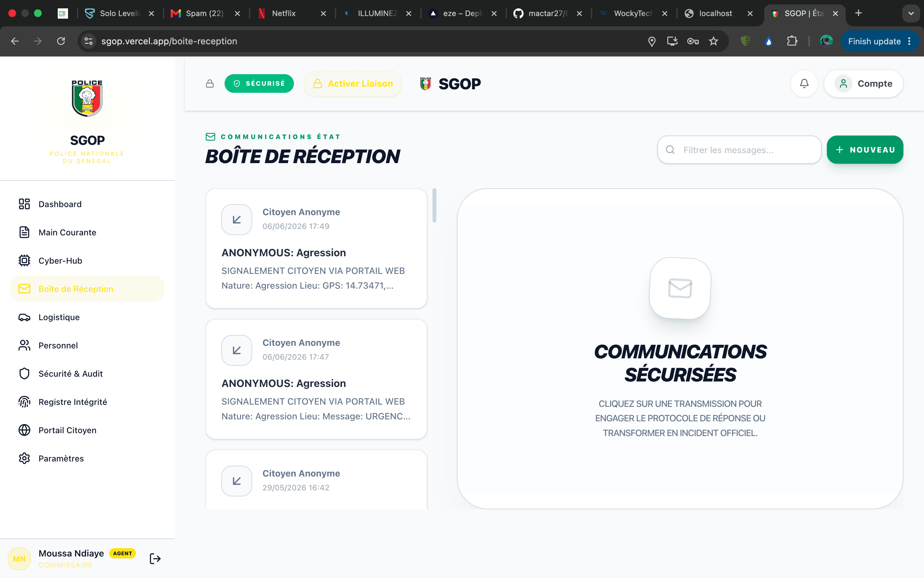Close the localhost tab
The width and height of the screenshot is (924, 578).
[750, 13]
